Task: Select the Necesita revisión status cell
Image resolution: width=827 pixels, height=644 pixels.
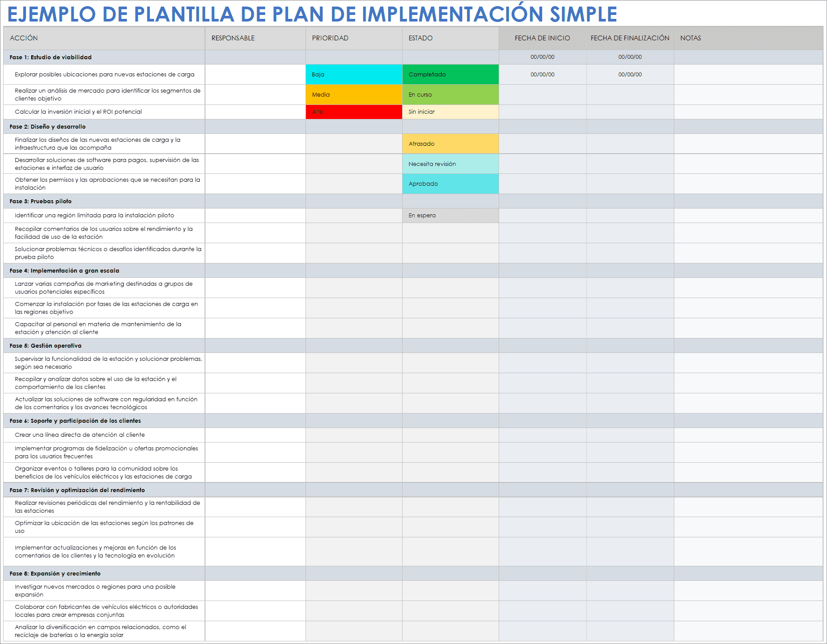Action: [450, 164]
